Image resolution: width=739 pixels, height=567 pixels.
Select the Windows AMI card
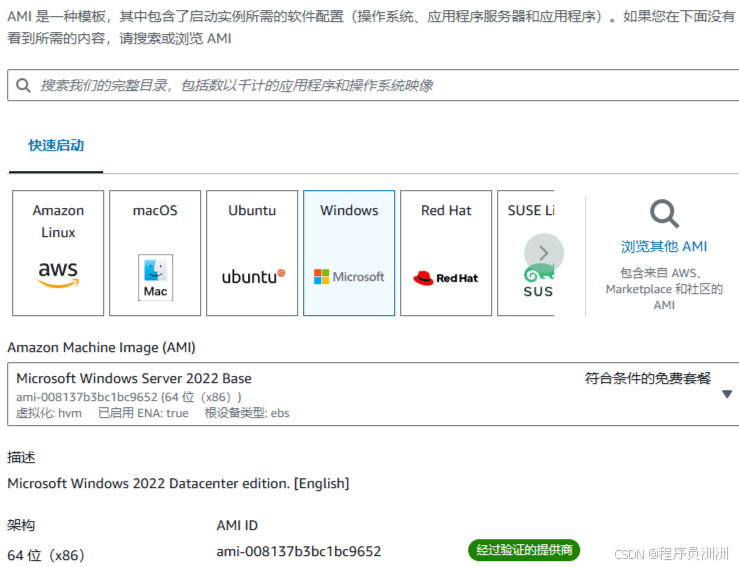[349, 253]
